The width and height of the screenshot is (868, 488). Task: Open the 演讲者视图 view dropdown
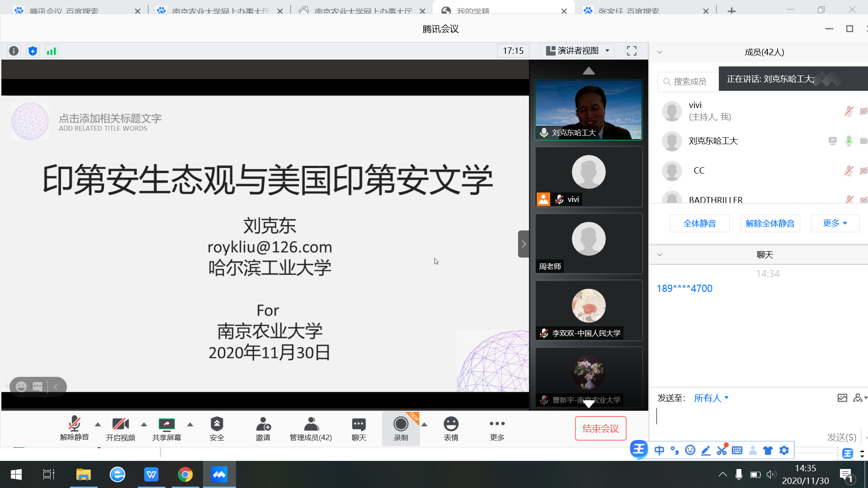pyautogui.click(x=578, y=51)
